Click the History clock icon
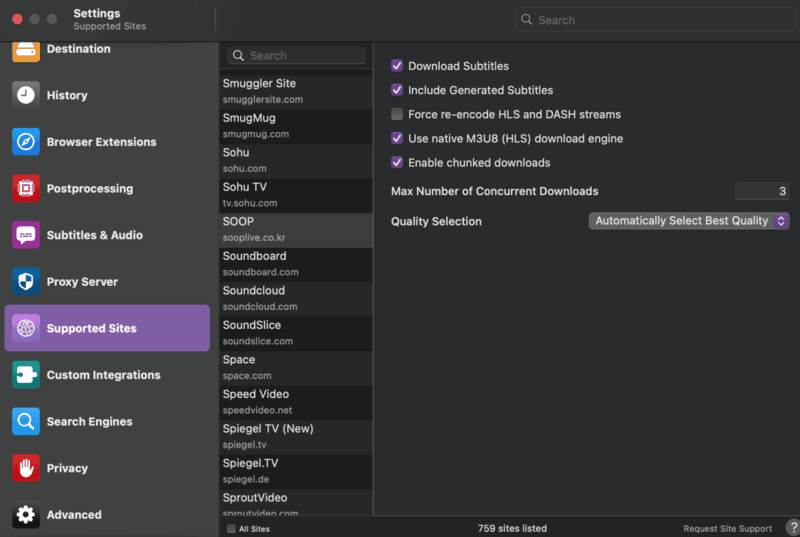 26,95
